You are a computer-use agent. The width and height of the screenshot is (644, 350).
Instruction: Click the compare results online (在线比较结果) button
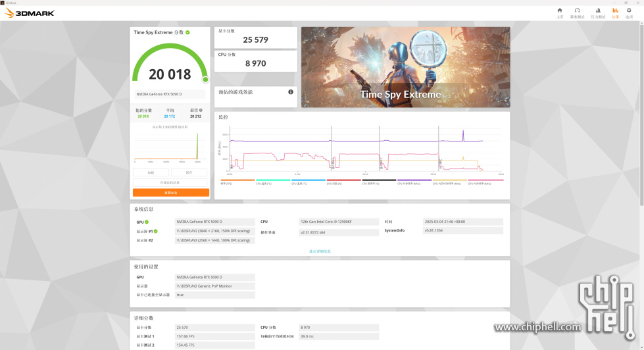(170, 182)
